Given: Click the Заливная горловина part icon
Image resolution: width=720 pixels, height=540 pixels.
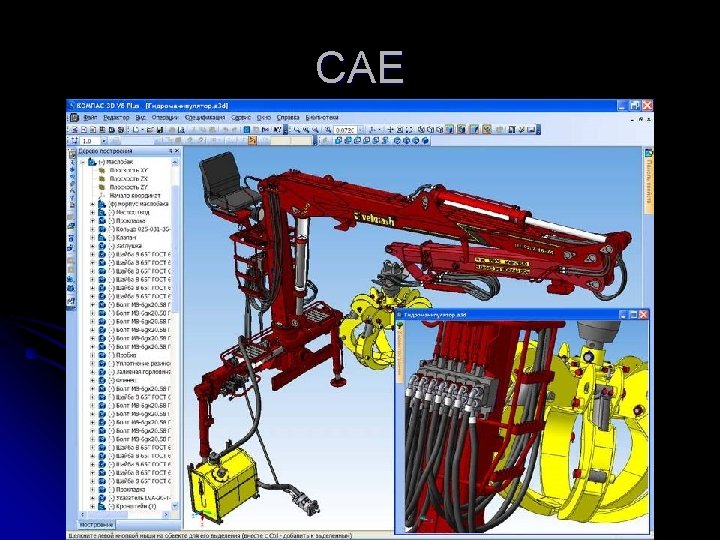Looking at the screenshot, I should 102,372.
